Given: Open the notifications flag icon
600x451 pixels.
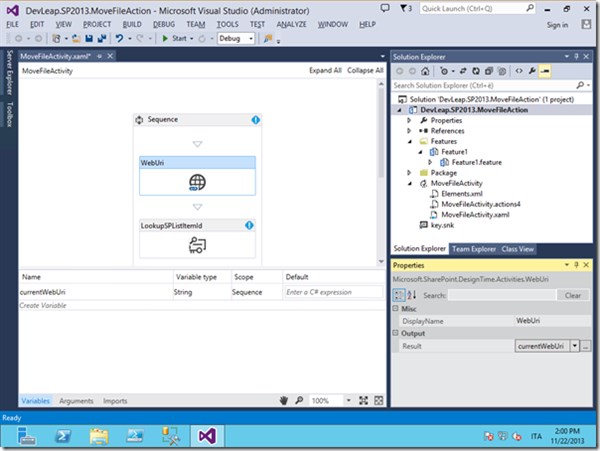Looking at the screenshot, I should coord(406,8).
